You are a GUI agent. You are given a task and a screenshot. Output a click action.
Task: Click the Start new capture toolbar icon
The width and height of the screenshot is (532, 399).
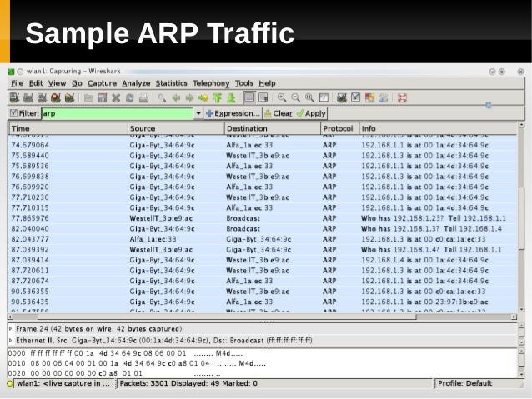click(42, 98)
